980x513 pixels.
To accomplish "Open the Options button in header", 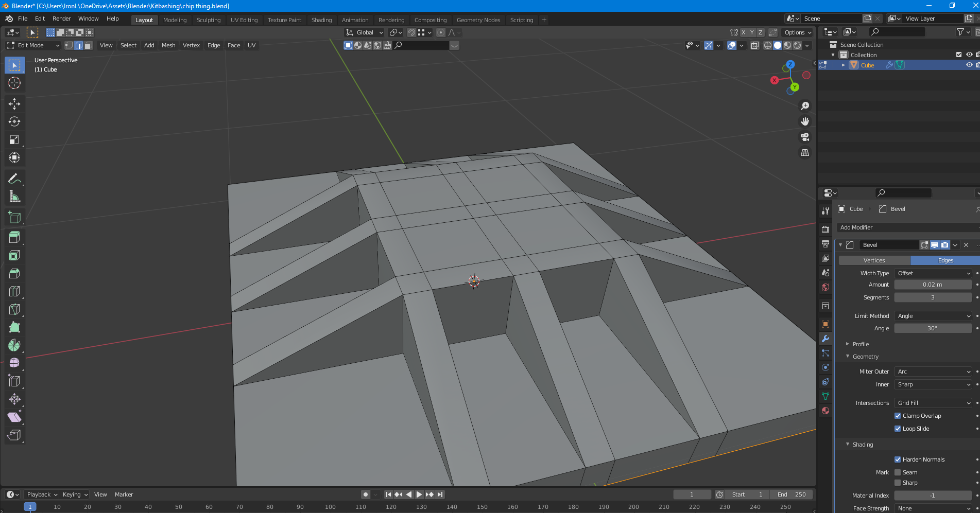I will 798,32.
